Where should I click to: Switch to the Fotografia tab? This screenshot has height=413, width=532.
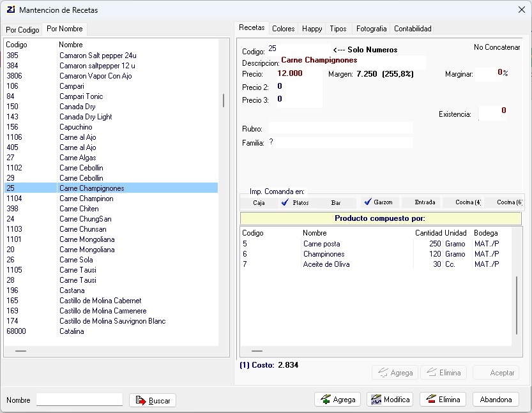tap(371, 29)
